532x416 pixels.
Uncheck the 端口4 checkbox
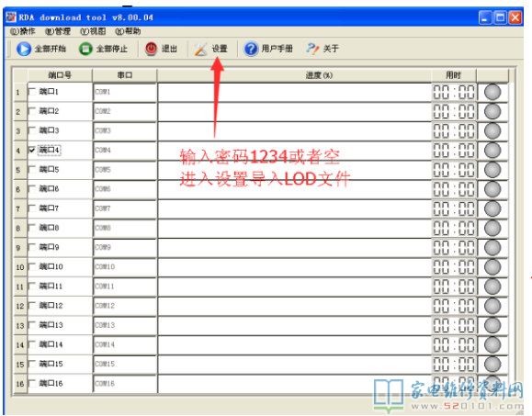click(32, 150)
